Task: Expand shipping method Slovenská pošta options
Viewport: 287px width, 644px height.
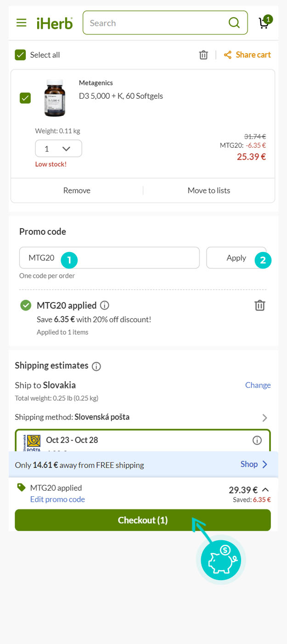Action: coord(264,418)
